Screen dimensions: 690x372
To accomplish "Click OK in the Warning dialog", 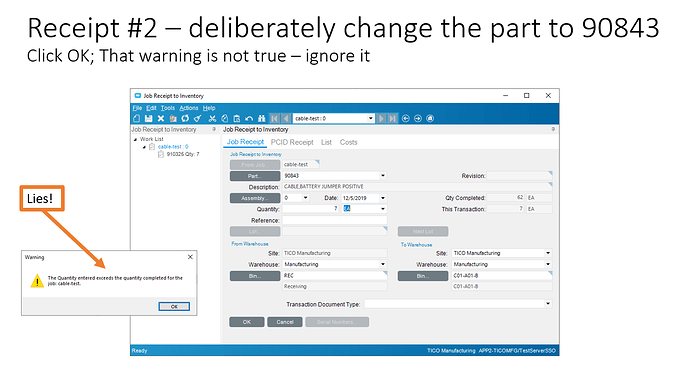I will [x=174, y=306].
